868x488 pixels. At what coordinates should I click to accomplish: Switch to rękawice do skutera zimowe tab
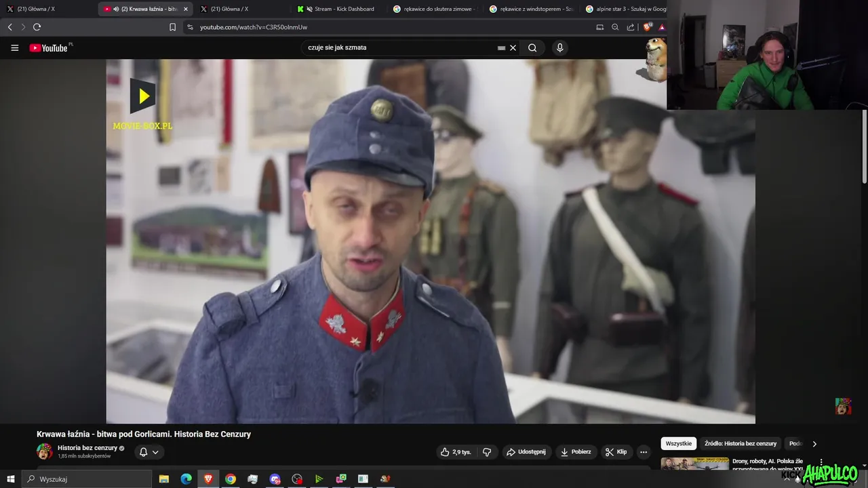click(435, 9)
